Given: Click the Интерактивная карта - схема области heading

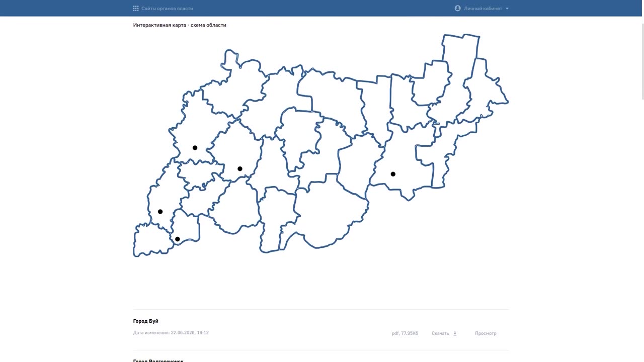Looking at the screenshot, I should [180, 25].
